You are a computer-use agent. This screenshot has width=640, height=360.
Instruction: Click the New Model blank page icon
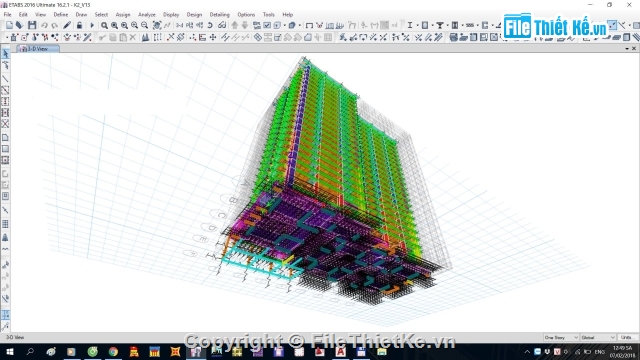coord(9,25)
